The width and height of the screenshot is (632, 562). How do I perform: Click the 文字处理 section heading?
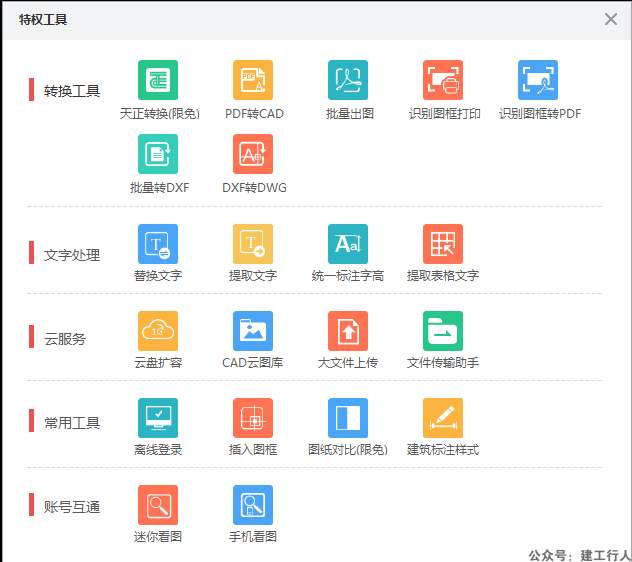pyautogui.click(x=72, y=255)
